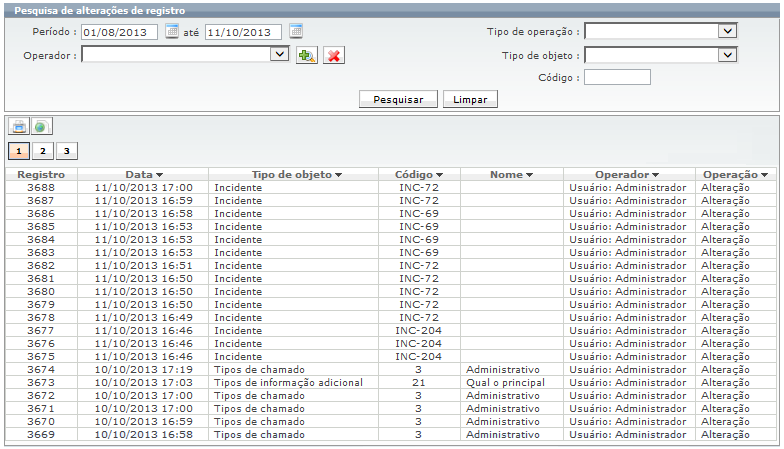
Task: Click the Limpar button
Action: (470, 99)
